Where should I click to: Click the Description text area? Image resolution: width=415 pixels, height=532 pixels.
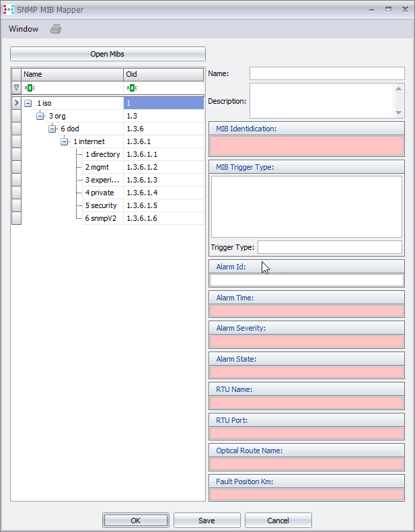322,100
